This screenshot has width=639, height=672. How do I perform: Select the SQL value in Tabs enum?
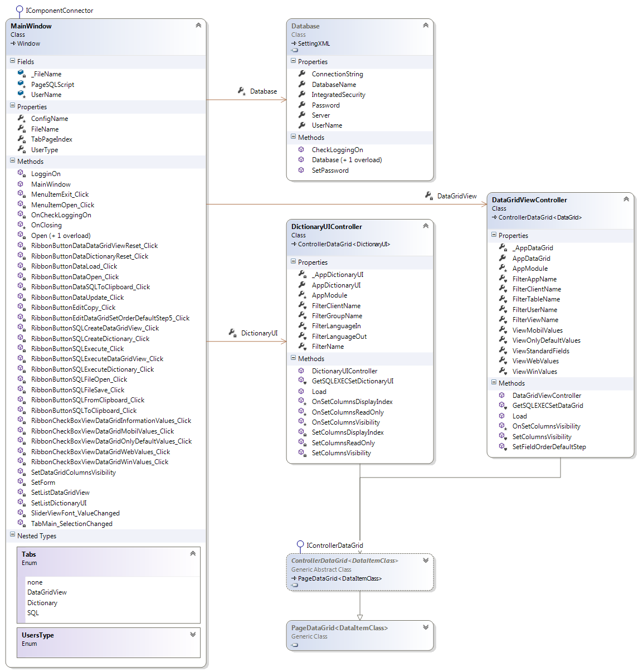click(x=33, y=613)
